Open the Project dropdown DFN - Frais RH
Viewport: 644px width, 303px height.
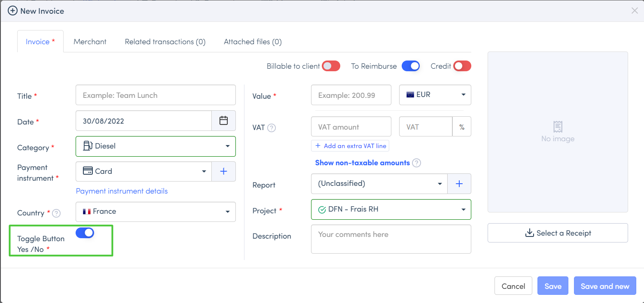[x=391, y=209]
